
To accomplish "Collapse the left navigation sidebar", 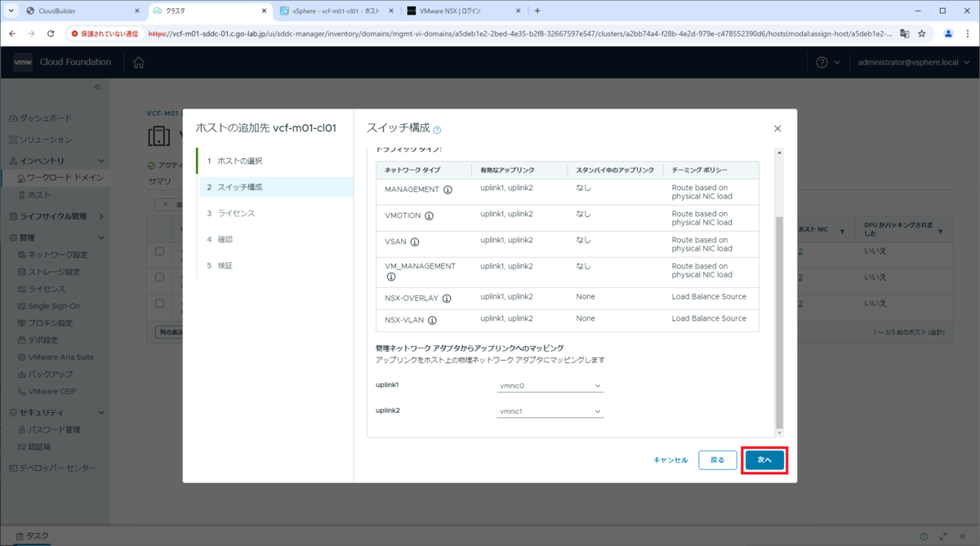I will tap(97, 87).
